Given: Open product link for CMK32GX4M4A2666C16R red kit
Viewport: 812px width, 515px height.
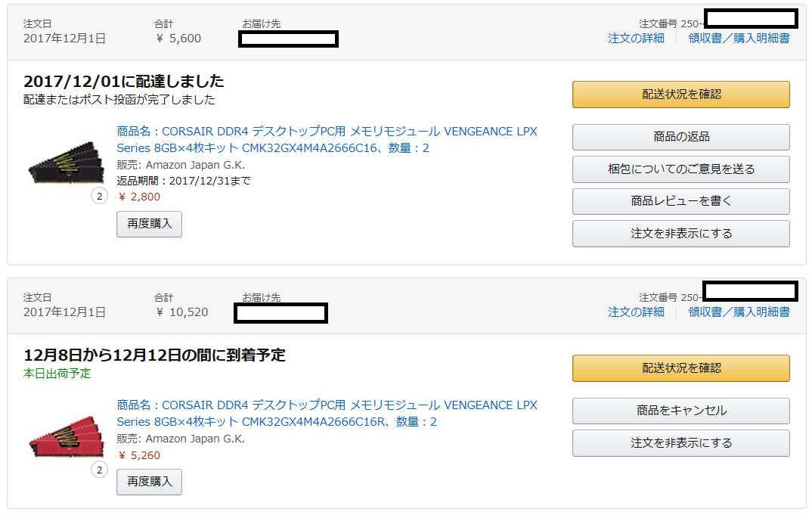Looking at the screenshot, I should [327, 405].
